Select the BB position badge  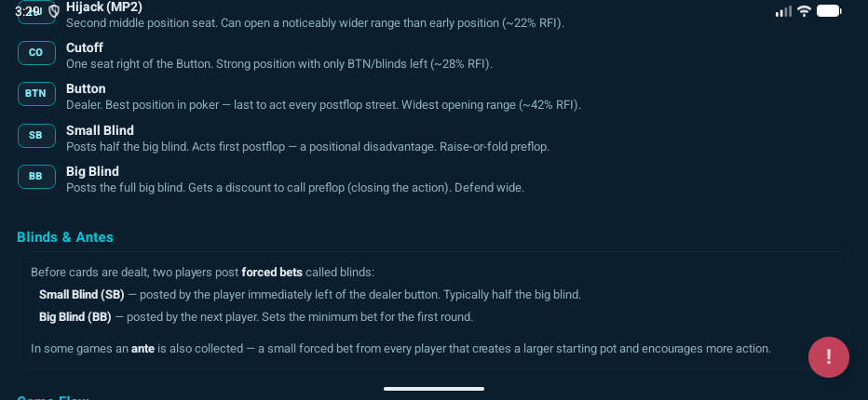pyautogui.click(x=36, y=177)
